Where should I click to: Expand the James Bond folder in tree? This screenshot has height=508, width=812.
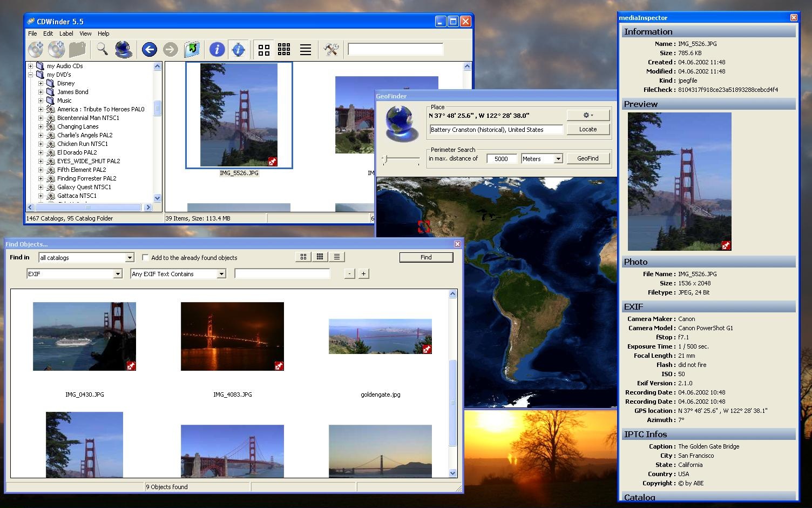[40, 92]
